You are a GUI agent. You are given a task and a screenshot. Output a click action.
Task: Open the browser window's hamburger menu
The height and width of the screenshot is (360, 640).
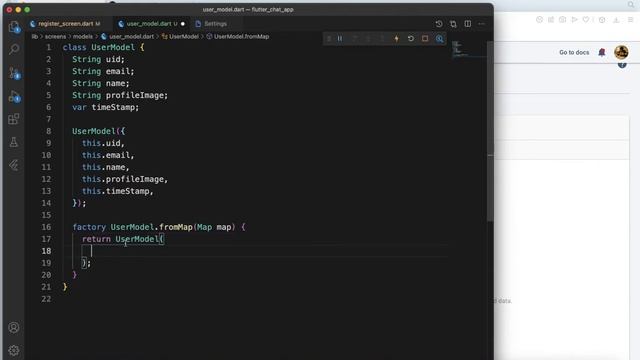click(631, 20)
